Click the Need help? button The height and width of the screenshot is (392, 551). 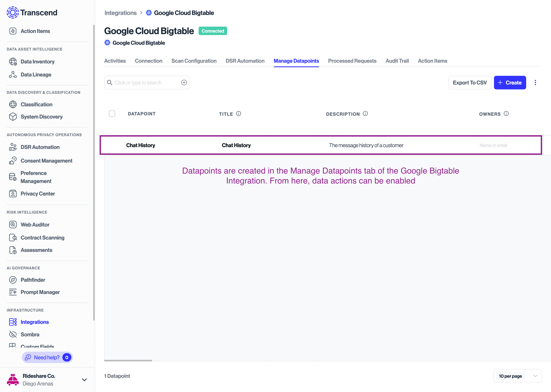pyautogui.click(x=47, y=358)
